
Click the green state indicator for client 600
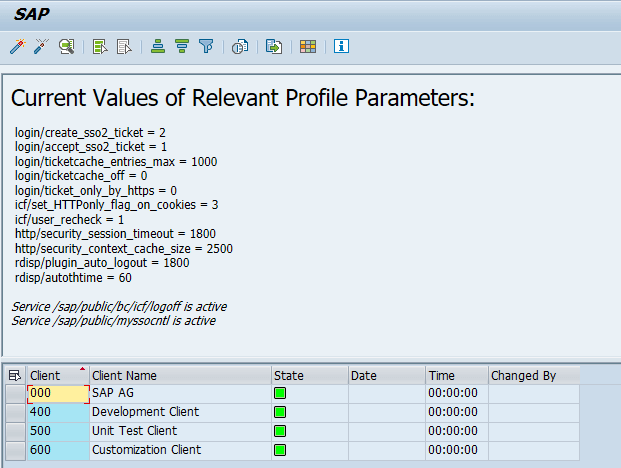coord(280,450)
